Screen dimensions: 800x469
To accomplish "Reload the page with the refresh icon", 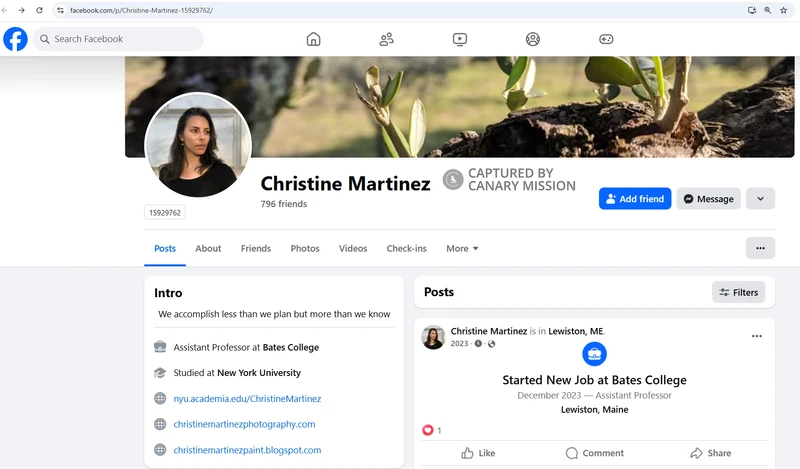I will coord(39,10).
